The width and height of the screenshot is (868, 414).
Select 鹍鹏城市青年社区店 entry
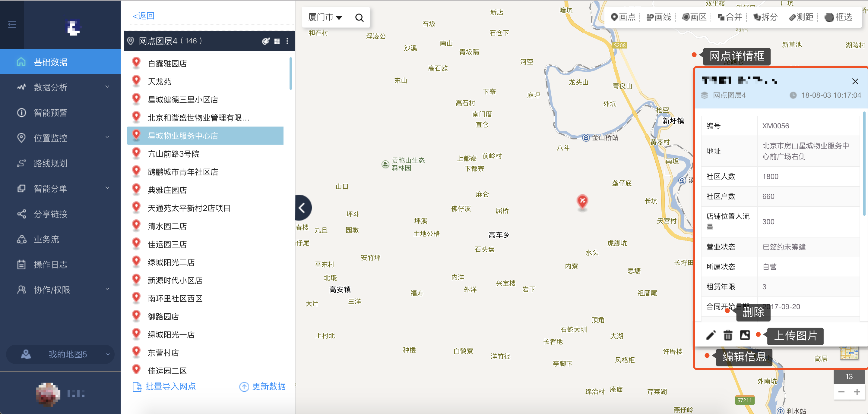(x=205, y=172)
